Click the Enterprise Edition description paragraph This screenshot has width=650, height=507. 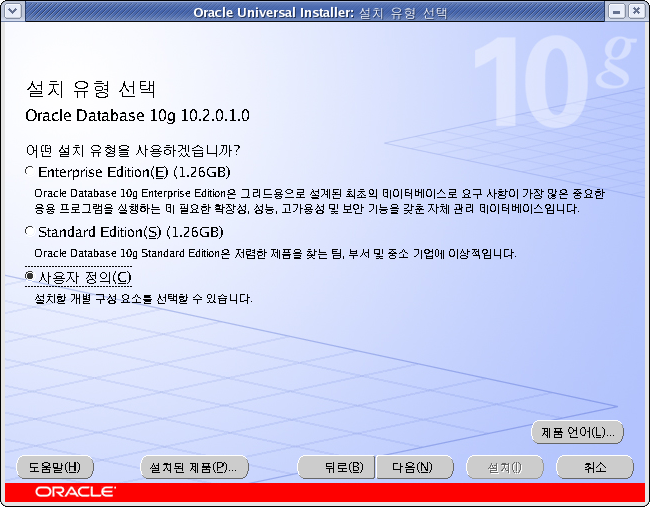coord(319,201)
